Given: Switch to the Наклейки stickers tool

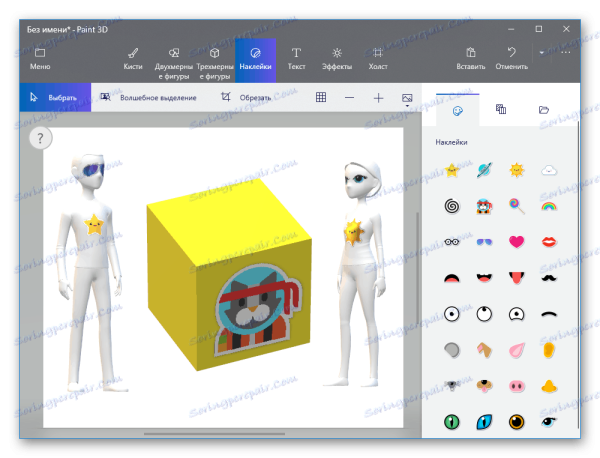Looking at the screenshot, I should [256, 60].
